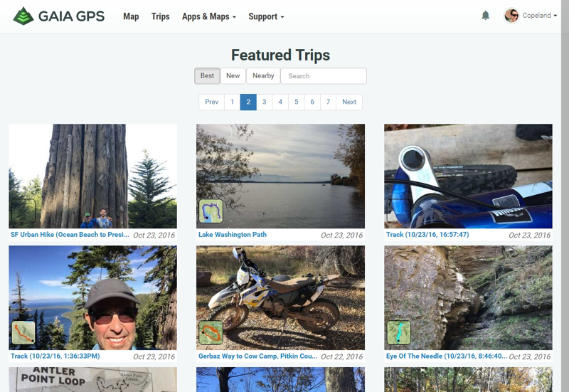The image size is (569, 392).
Task: Open the Map menu item
Action: [x=131, y=16]
